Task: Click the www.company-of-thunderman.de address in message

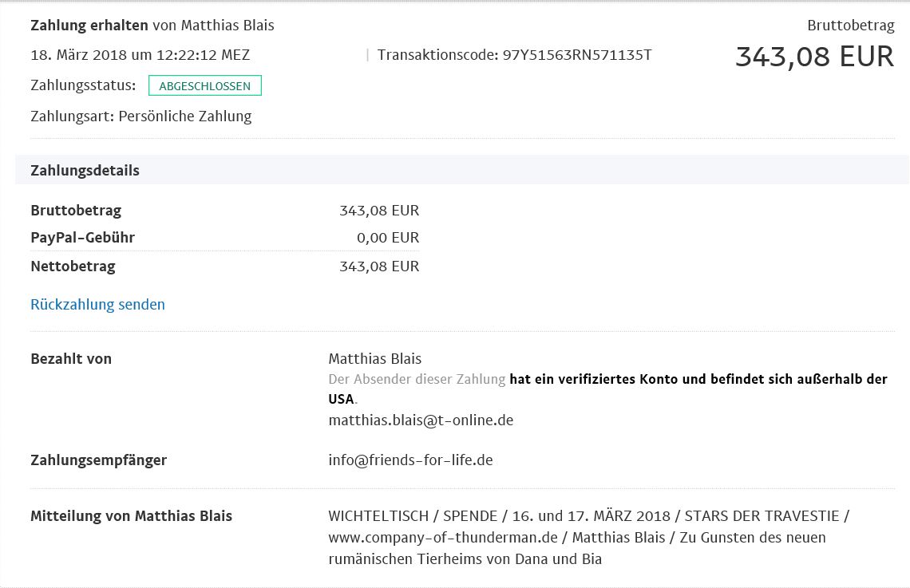Action: click(443, 538)
